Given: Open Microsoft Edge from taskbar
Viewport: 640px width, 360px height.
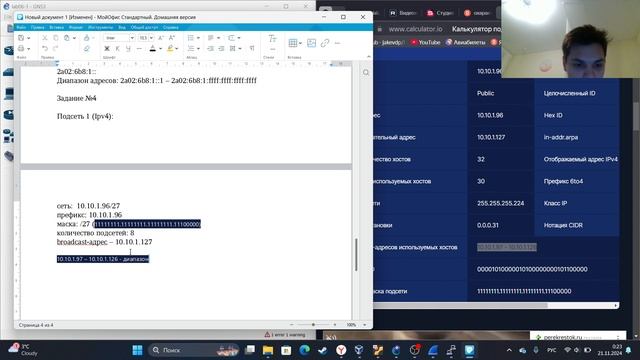Looking at the screenshot, I should [304, 350].
